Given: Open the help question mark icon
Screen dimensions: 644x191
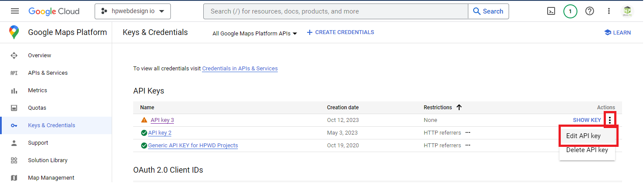Looking at the screenshot, I should pos(590,11).
